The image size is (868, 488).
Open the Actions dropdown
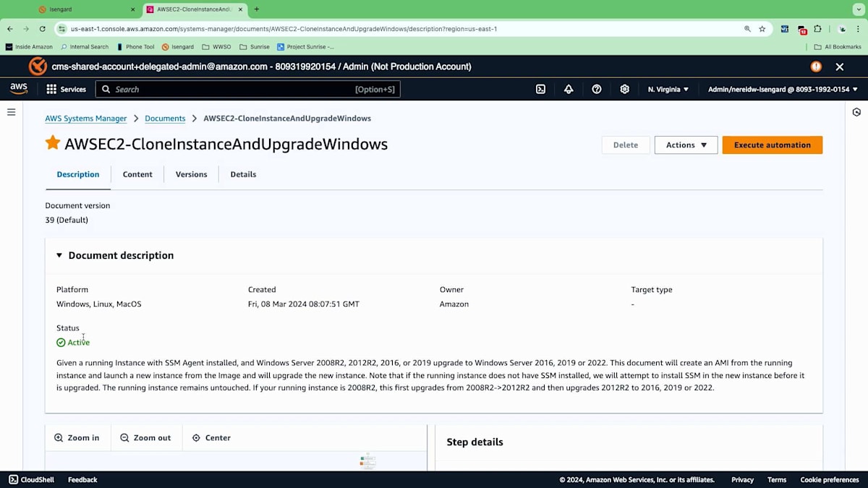[686, 145]
